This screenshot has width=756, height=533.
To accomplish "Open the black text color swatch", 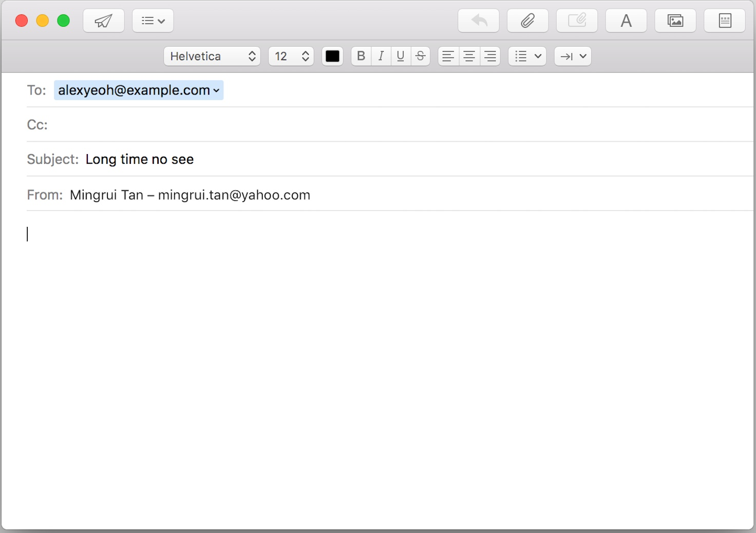I will (332, 56).
